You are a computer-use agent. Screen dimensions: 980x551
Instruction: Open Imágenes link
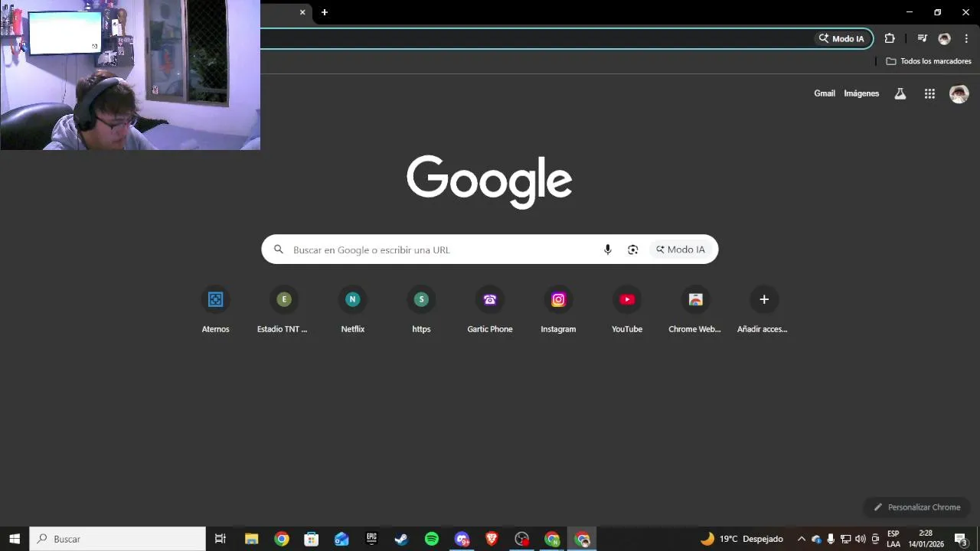(x=861, y=93)
